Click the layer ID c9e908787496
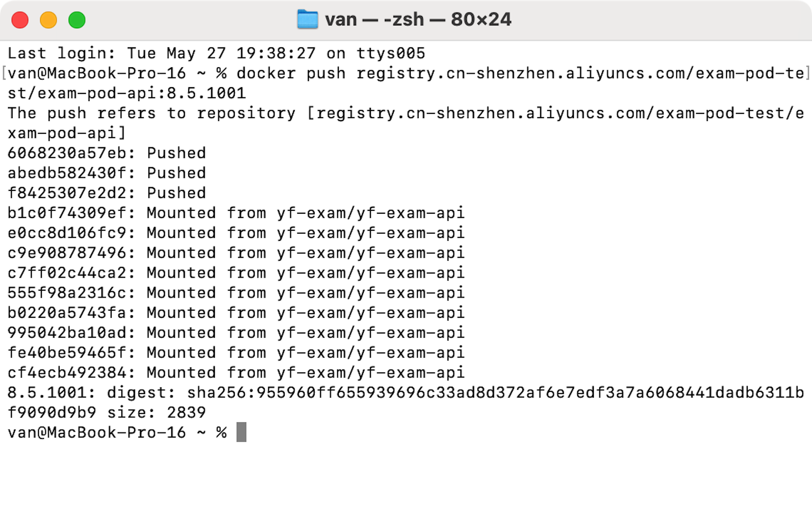Screen dimensions: 812x529 (67, 253)
